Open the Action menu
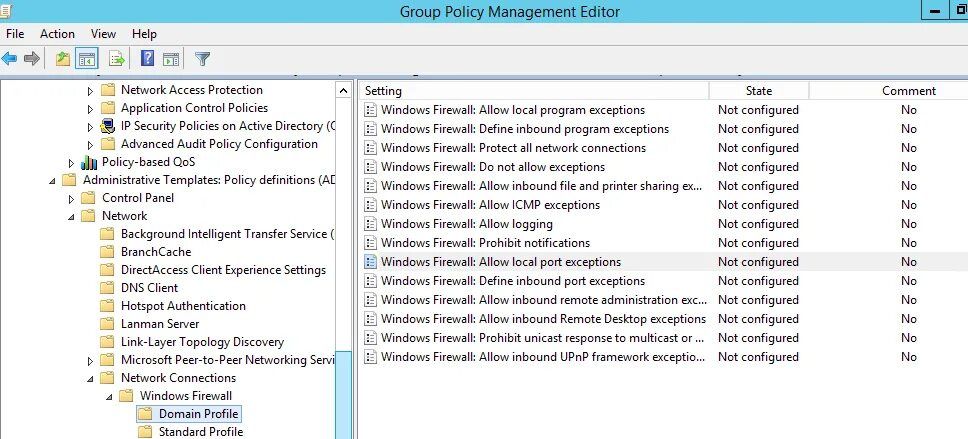The image size is (968, 439). pyautogui.click(x=57, y=34)
